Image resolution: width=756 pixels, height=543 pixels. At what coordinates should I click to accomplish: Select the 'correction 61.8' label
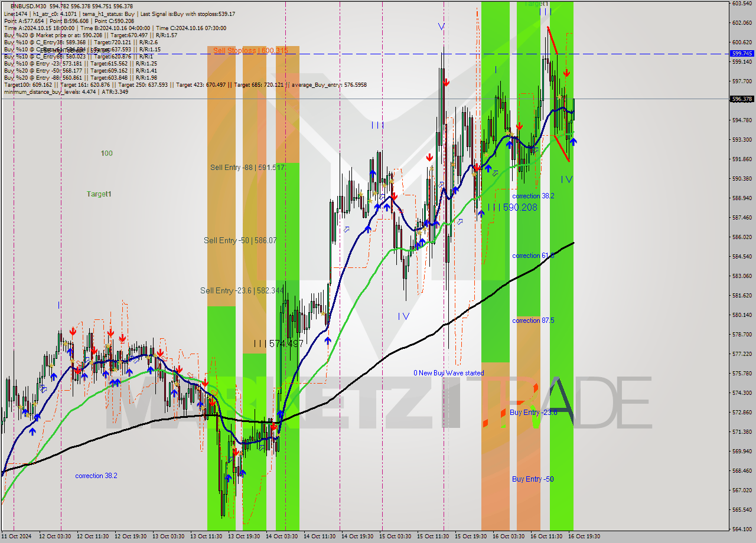533,256
